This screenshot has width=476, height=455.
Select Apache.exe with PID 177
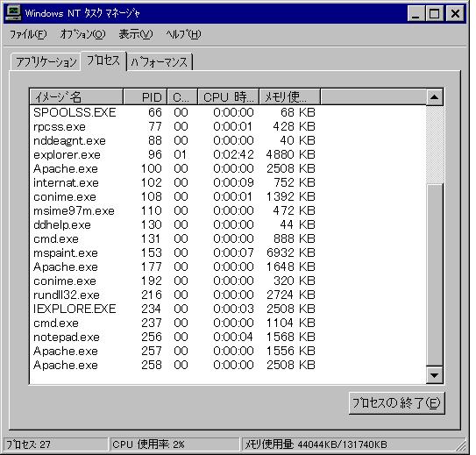[x=228, y=267]
